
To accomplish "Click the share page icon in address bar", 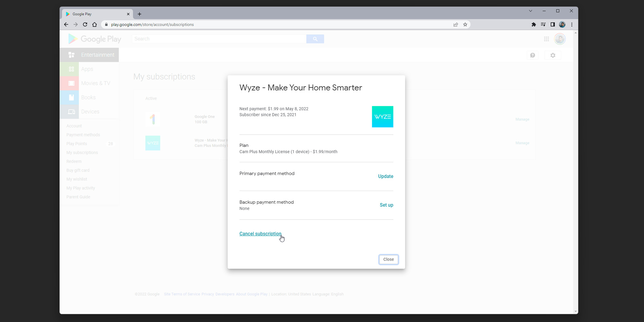I will click(456, 24).
